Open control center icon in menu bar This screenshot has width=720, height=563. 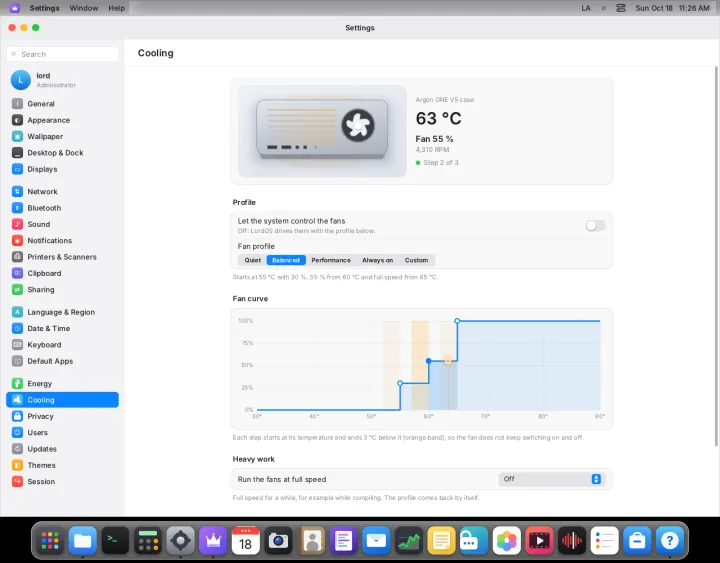click(x=621, y=8)
